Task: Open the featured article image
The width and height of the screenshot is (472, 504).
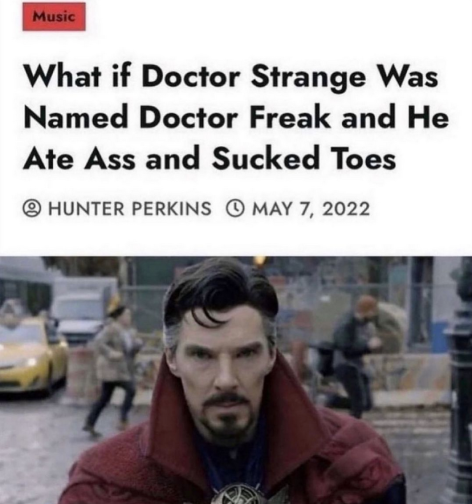Action: click(x=236, y=380)
